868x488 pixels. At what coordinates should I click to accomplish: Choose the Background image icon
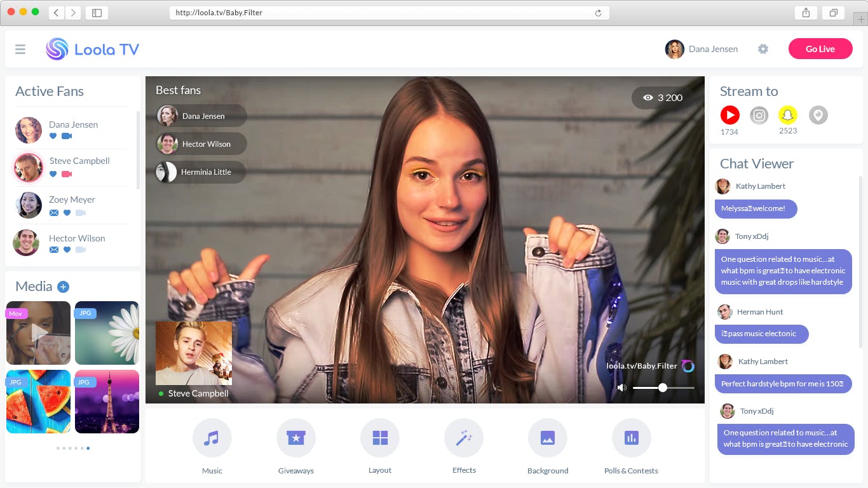point(548,438)
